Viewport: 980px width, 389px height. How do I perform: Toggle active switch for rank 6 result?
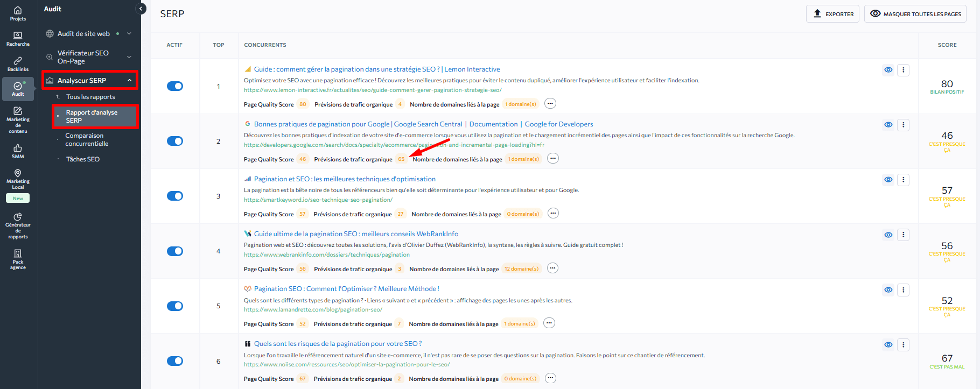pos(175,361)
